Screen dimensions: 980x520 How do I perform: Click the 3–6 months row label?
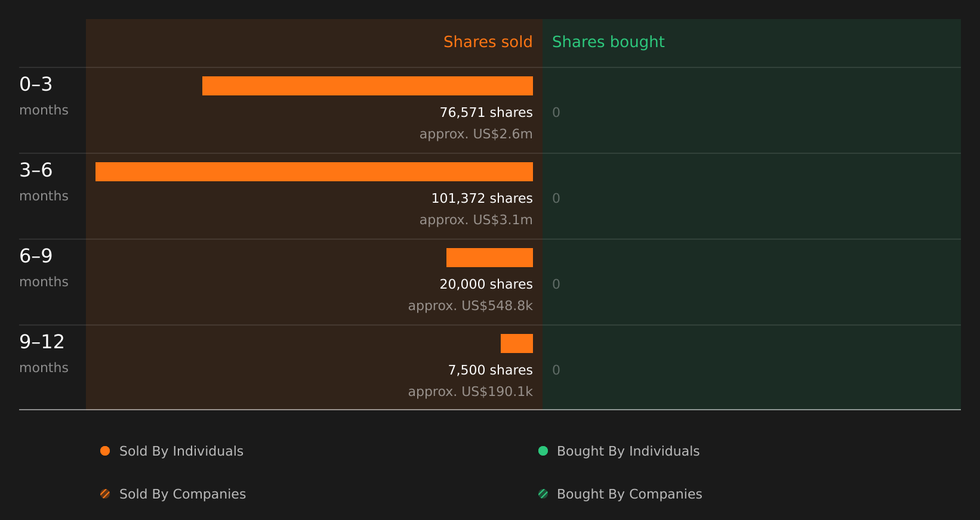click(x=44, y=181)
